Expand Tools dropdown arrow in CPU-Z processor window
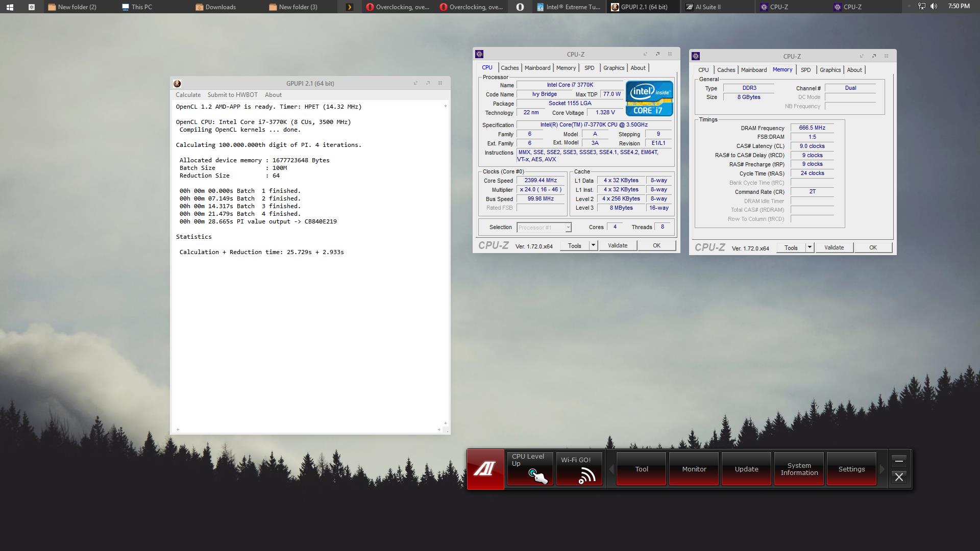The image size is (980, 551). (x=593, y=245)
